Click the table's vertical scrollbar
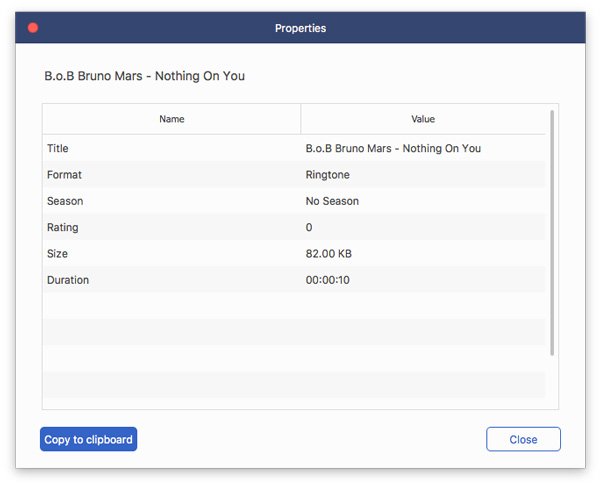The height and width of the screenshot is (486, 600). coord(552,233)
